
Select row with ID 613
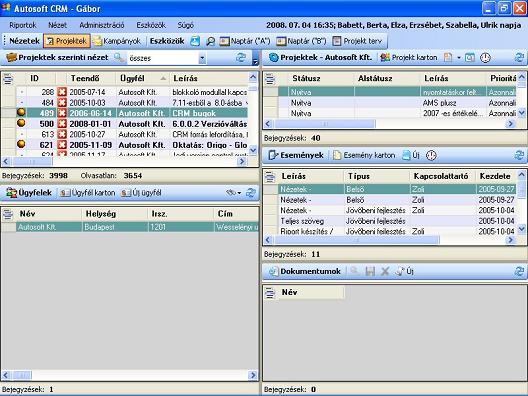tap(132, 134)
